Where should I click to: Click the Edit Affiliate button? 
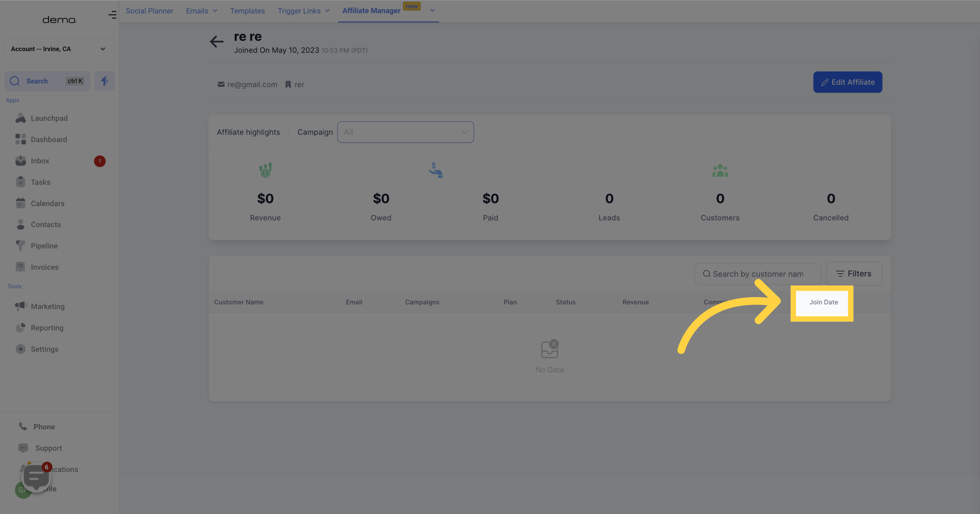coord(848,82)
